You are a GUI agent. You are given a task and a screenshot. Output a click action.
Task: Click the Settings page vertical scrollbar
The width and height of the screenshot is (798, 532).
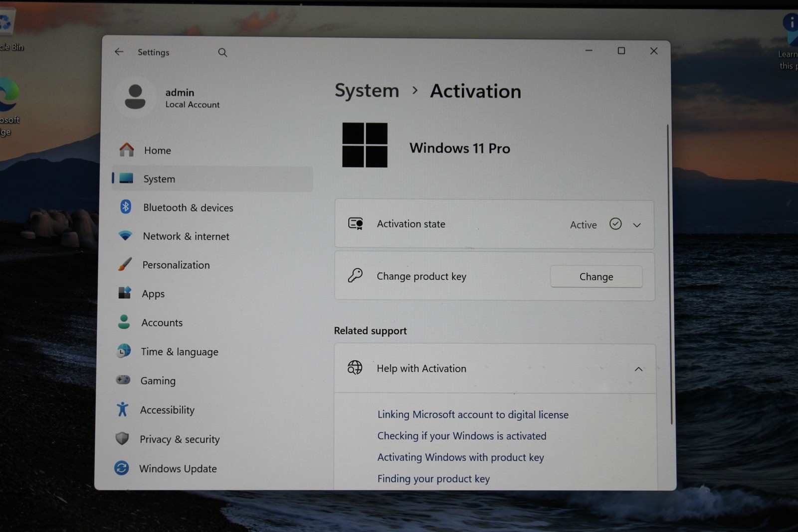(669, 274)
